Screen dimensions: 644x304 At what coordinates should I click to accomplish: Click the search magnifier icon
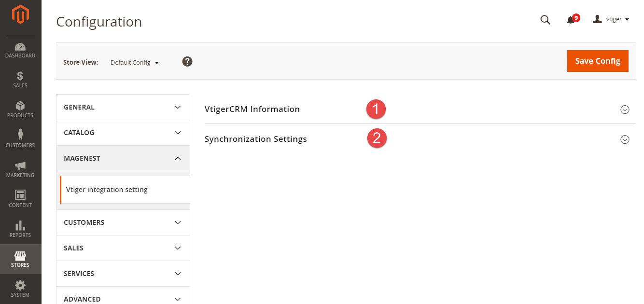pyautogui.click(x=545, y=20)
